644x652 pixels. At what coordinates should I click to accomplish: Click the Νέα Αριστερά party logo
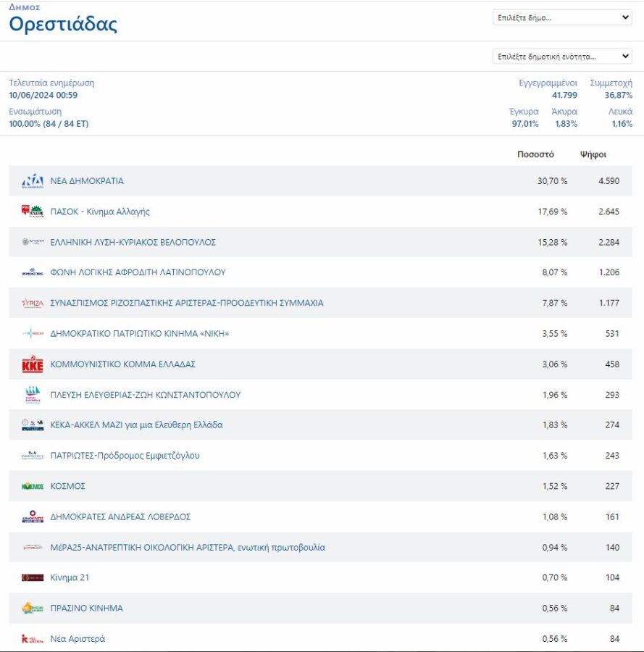(x=33, y=639)
